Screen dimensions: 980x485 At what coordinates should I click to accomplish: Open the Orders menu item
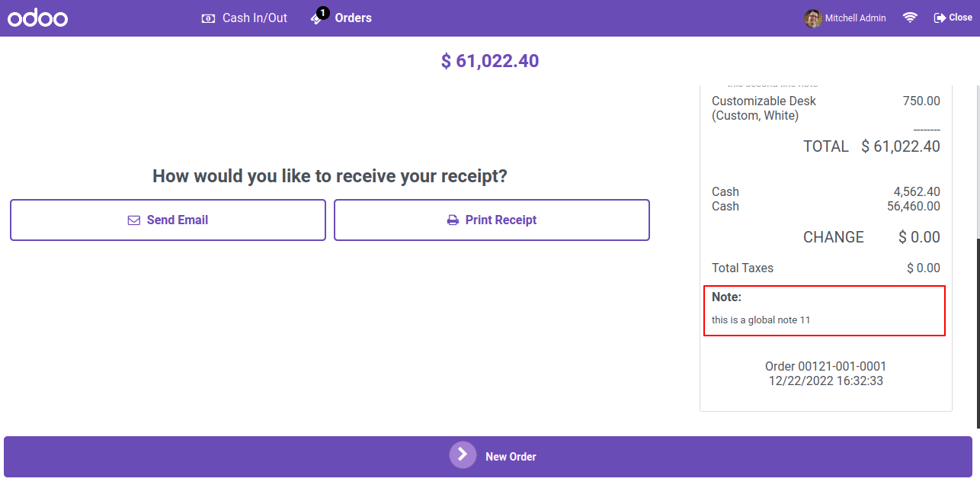point(341,18)
